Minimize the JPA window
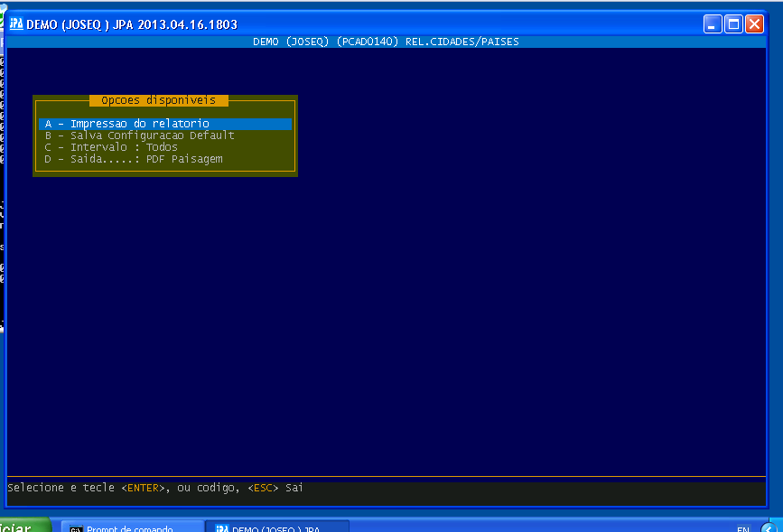Viewport: 783px width, 532px height. point(713,24)
